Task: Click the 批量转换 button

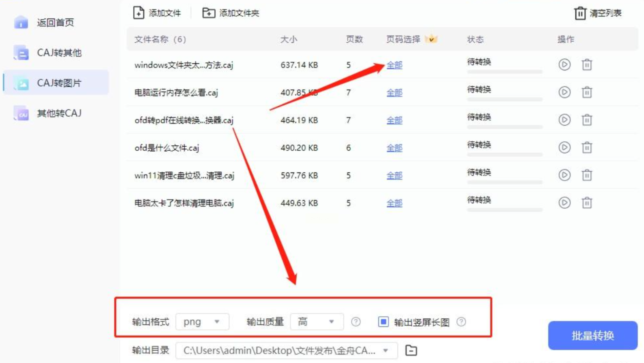Action: (592, 335)
